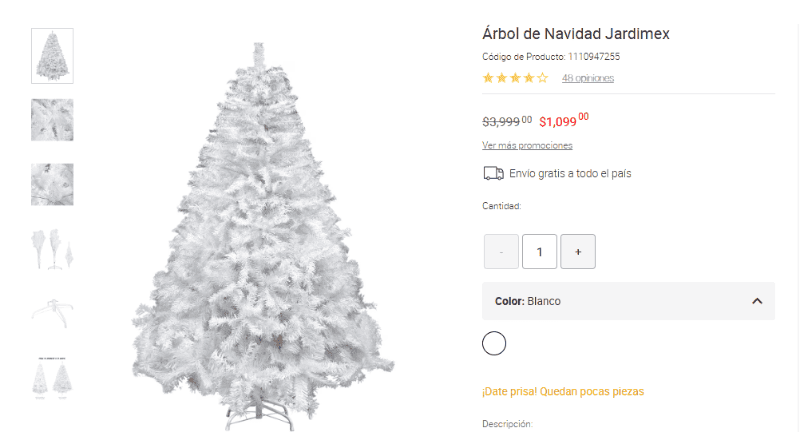Viewport: 800px width, 432px height.
Task: Click the Árbol de Navidad Jardimex title
Action: pyautogui.click(x=576, y=34)
